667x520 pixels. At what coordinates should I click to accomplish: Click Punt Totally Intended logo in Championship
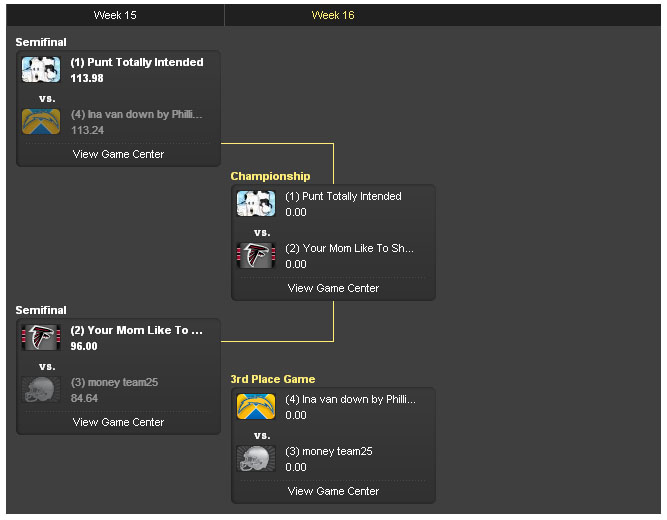pyautogui.click(x=256, y=204)
